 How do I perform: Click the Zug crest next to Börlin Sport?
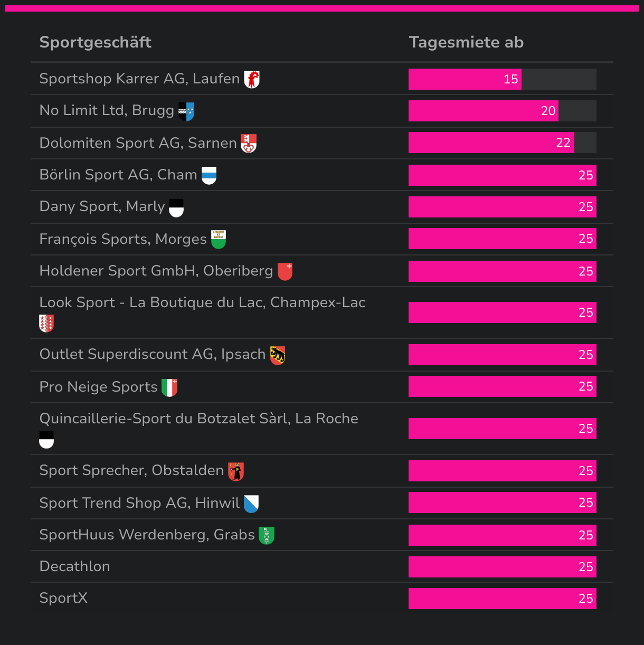click(209, 175)
